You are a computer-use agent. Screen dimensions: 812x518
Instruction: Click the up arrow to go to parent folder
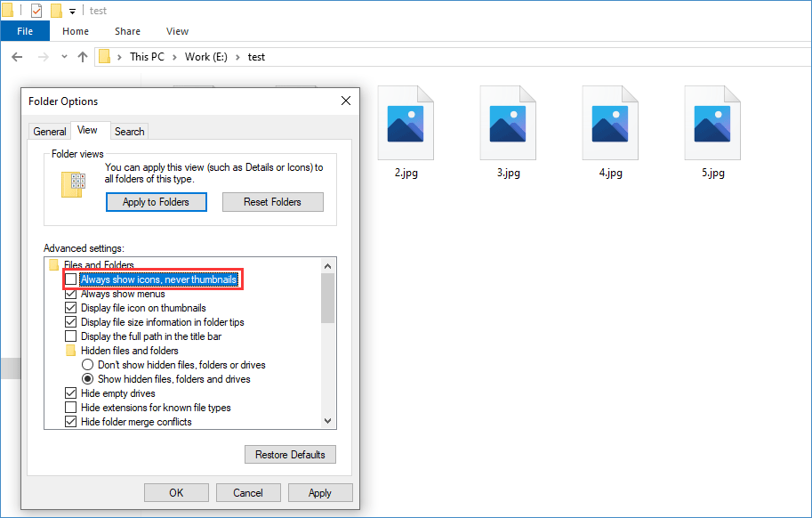pyautogui.click(x=82, y=56)
